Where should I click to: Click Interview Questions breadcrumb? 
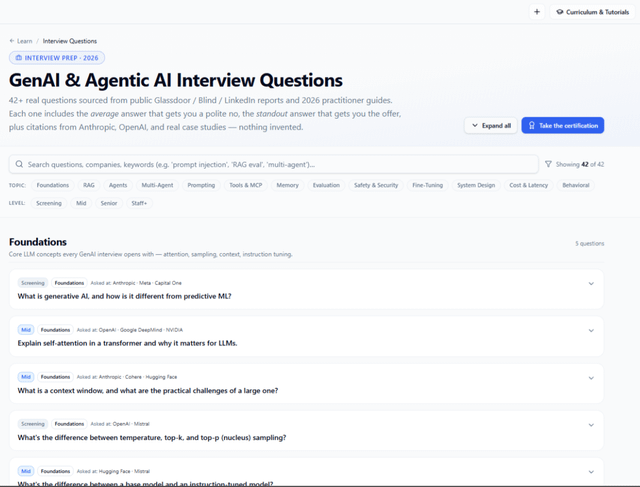pos(70,41)
